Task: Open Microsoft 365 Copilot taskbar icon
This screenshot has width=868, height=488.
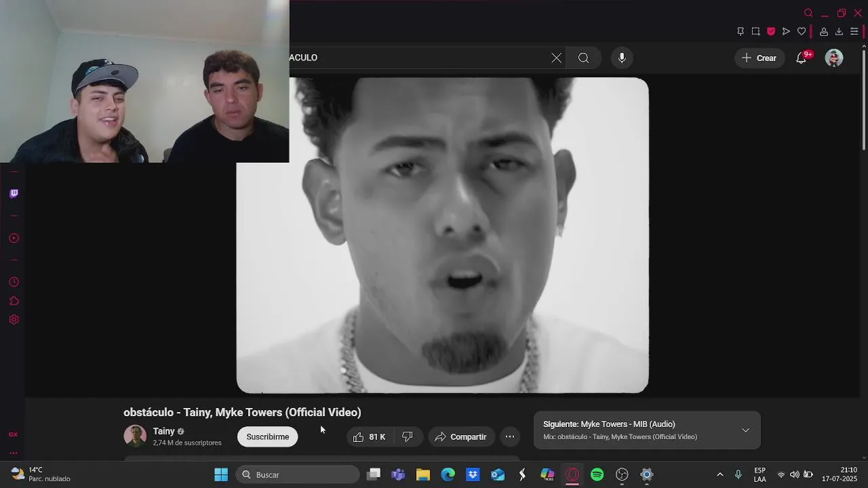Action: (547, 474)
